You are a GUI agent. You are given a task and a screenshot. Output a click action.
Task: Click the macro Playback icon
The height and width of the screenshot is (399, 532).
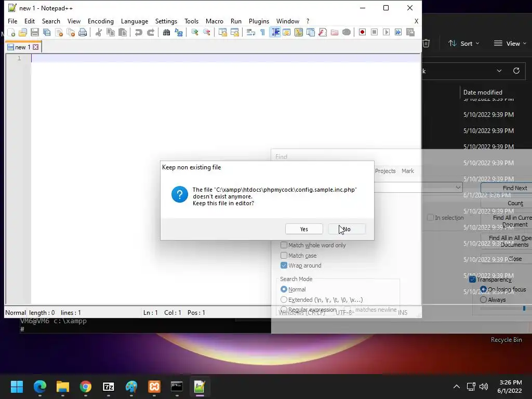(x=386, y=32)
